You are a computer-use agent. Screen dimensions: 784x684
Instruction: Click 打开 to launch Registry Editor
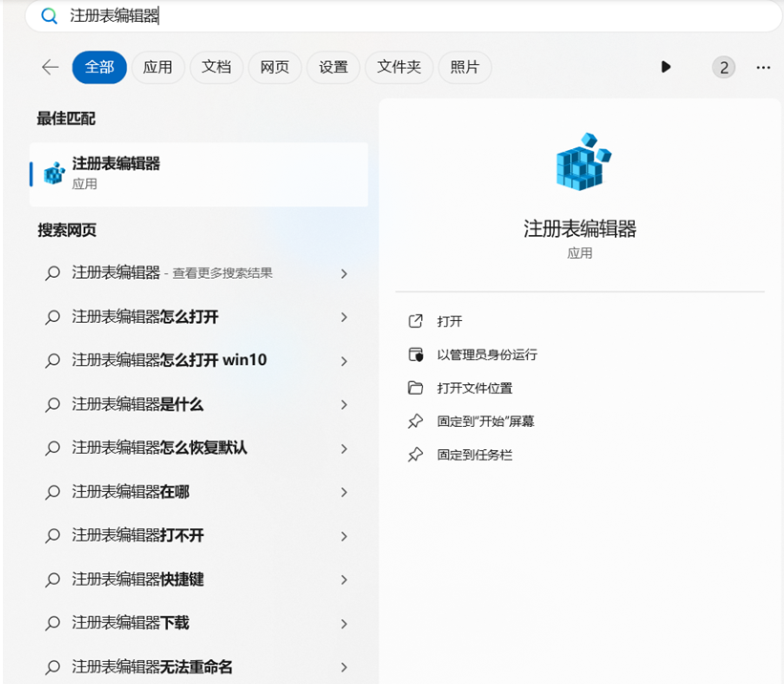(x=450, y=322)
